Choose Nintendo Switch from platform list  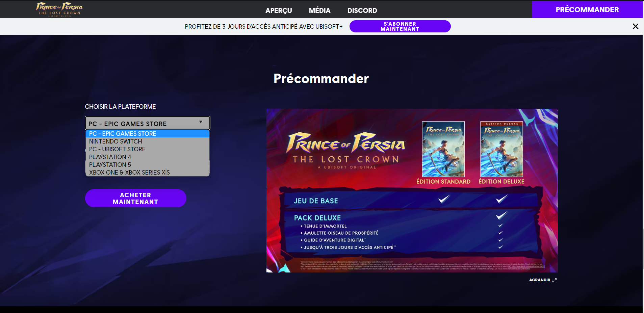148,141
